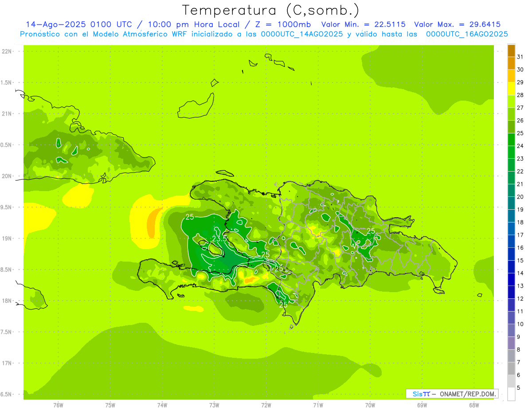532x411 pixels.
Task: Select the '8.5N' latitude tick label
Action: [6, 270]
